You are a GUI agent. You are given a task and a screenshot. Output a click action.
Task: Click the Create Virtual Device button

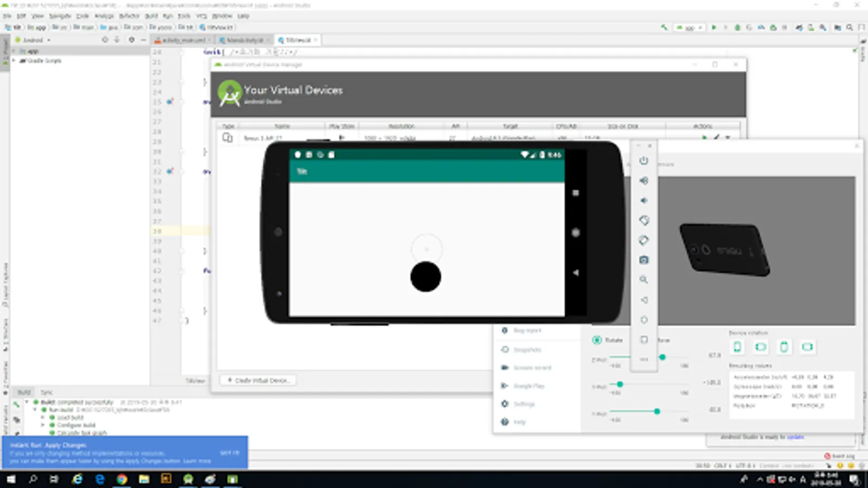pyautogui.click(x=258, y=380)
